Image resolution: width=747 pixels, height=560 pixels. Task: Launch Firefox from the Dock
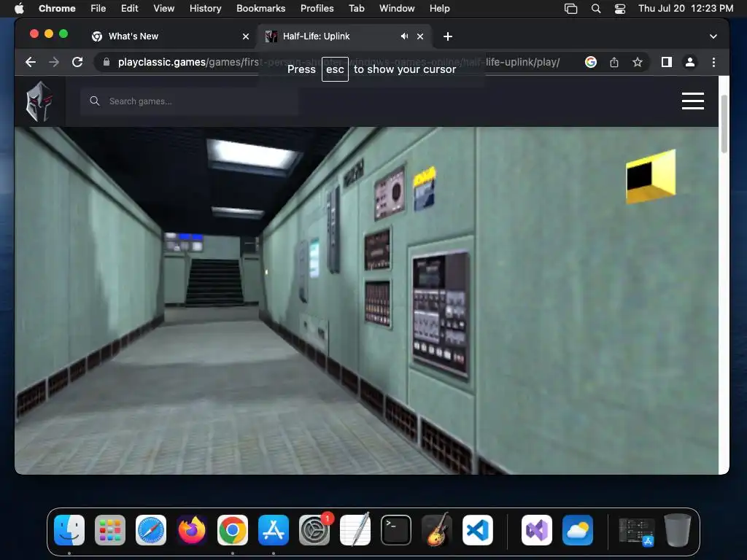coord(192,530)
